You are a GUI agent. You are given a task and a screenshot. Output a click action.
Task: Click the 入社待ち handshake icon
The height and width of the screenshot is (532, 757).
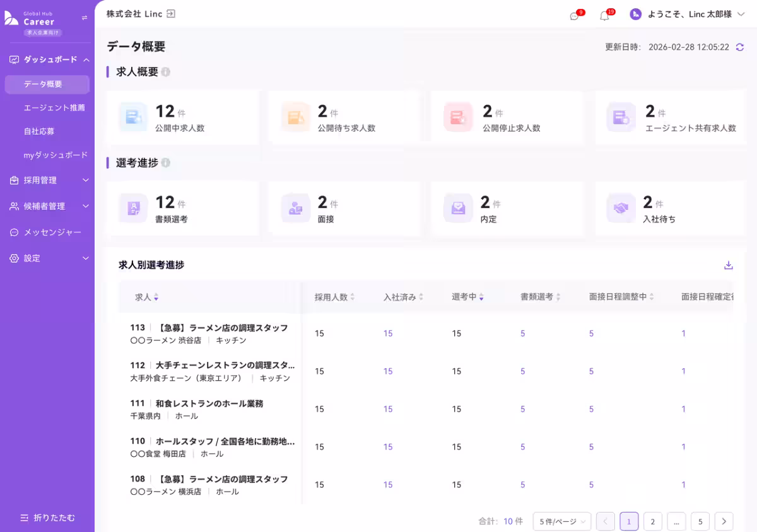[x=621, y=209]
